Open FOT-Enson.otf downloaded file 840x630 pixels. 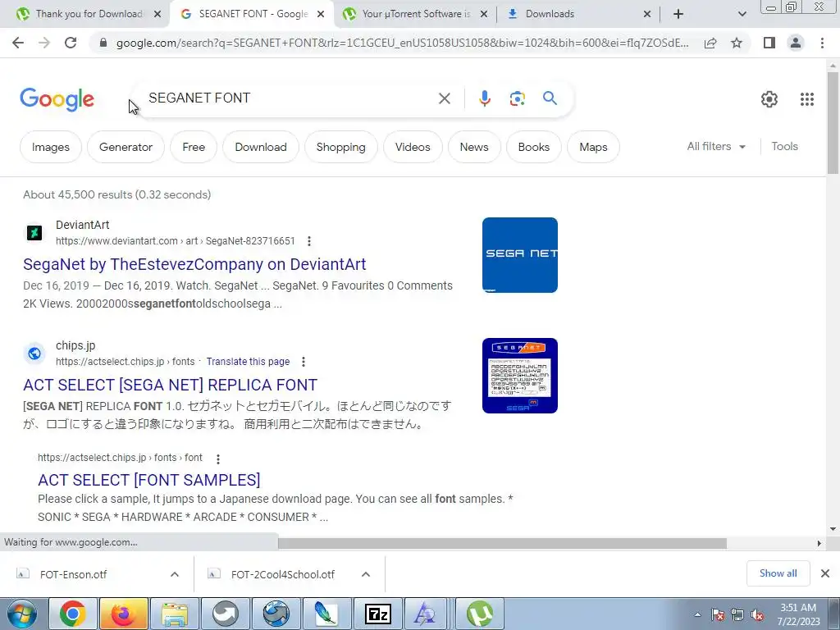coord(73,574)
